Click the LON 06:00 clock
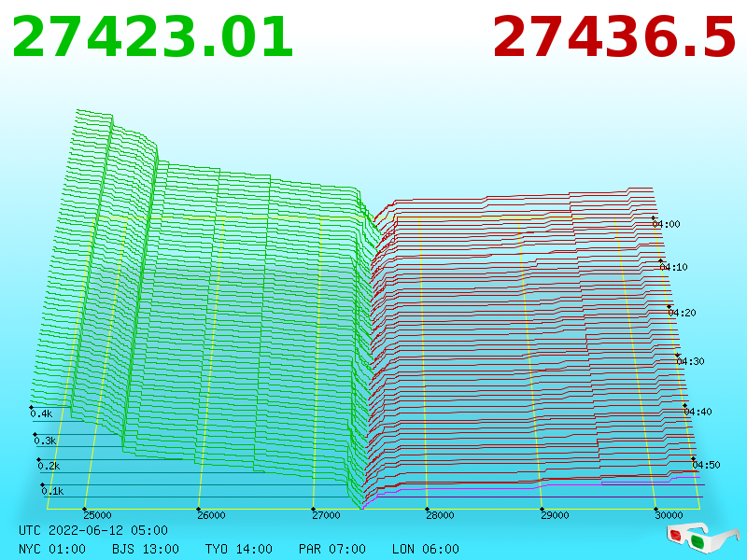The width and height of the screenshot is (747, 560). click(426, 549)
